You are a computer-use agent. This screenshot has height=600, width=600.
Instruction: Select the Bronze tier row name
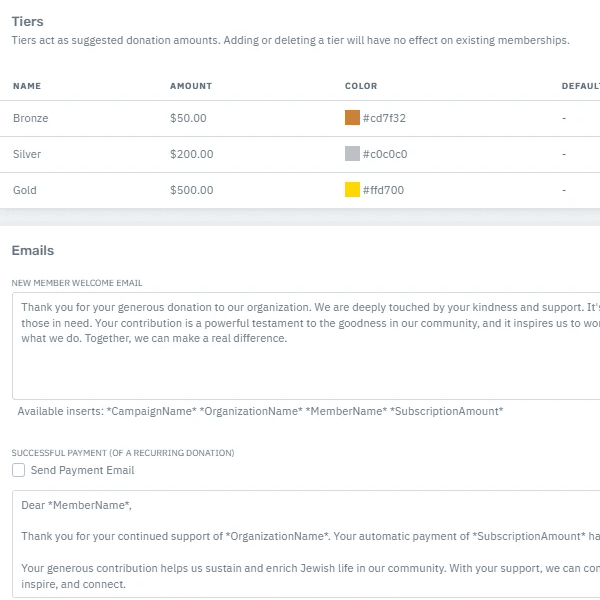31,118
